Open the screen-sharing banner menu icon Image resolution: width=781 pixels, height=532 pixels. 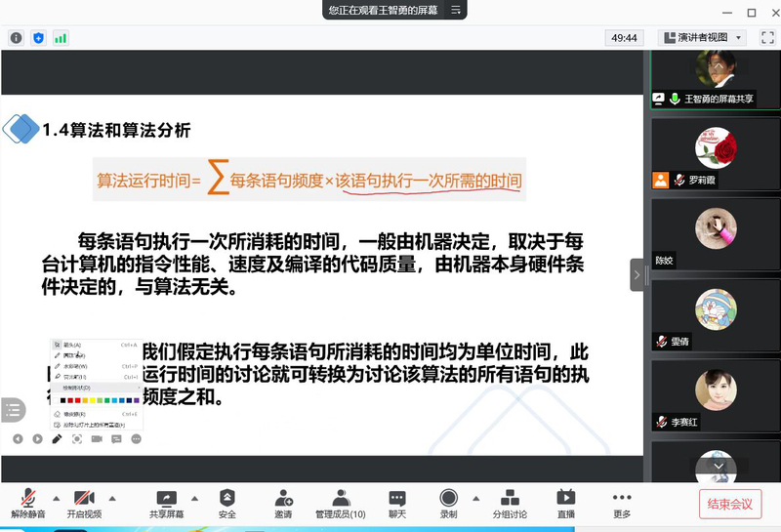pos(456,10)
